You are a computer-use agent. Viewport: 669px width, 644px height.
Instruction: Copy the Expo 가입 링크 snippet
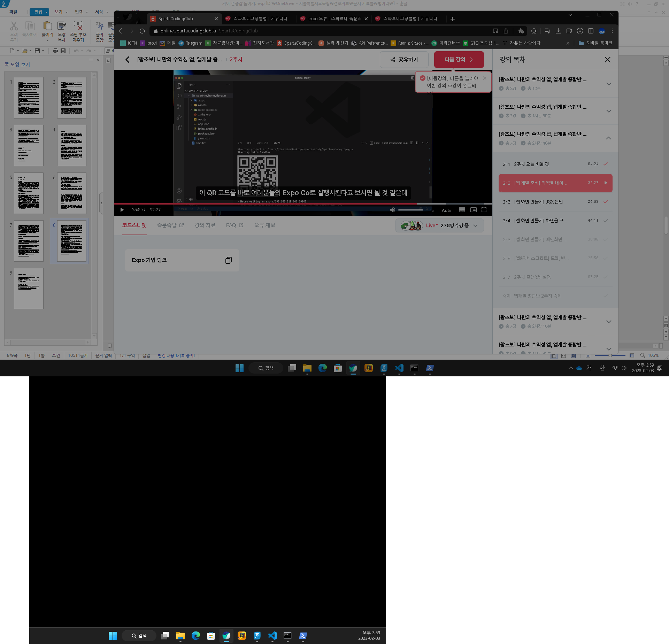(229, 260)
